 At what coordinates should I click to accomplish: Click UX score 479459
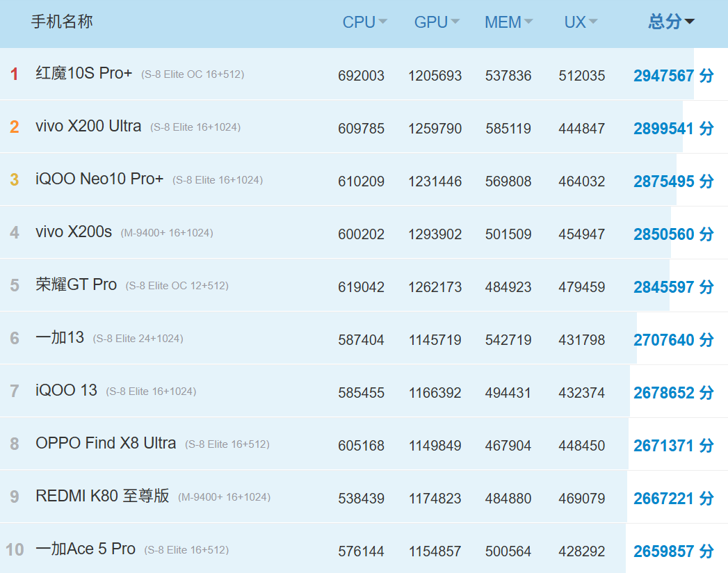tap(582, 287)
